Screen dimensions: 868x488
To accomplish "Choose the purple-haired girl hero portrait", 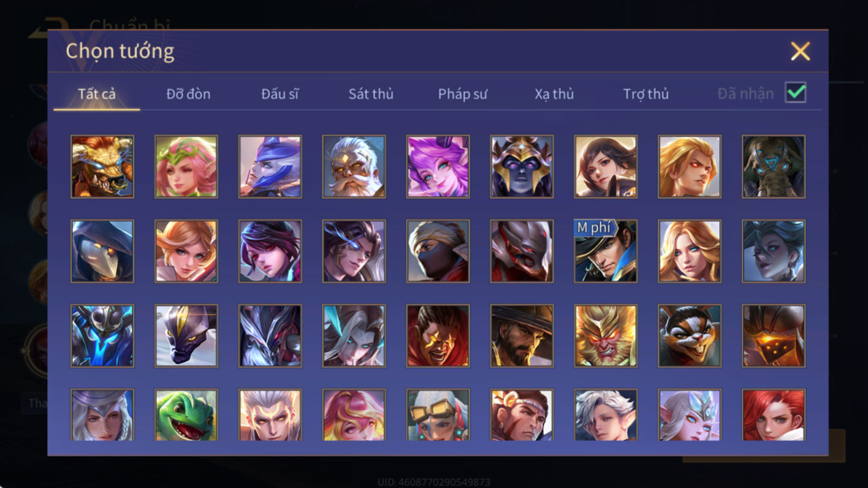I will tap(438, 167).
